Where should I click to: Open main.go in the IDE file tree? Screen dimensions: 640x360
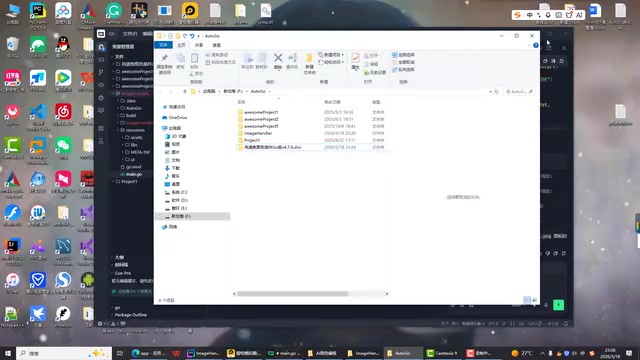pos(133,174)
